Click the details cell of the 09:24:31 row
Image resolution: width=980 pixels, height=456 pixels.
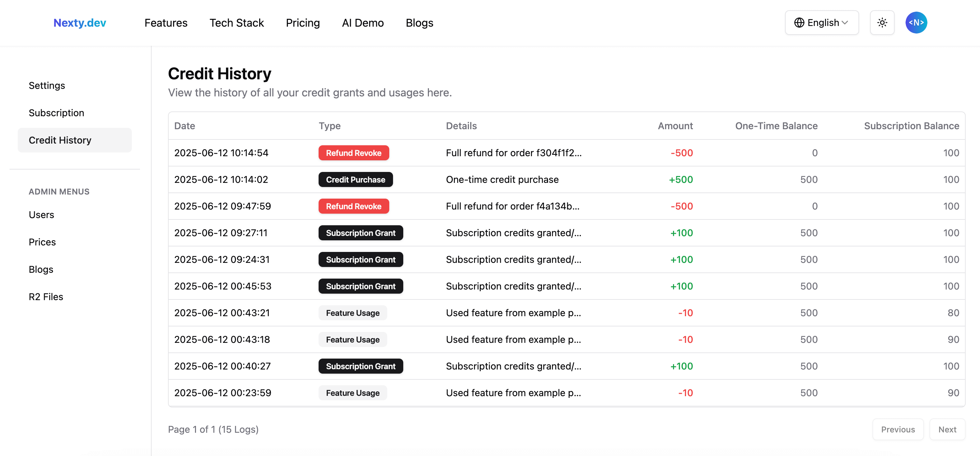click(x=514, y=260)
